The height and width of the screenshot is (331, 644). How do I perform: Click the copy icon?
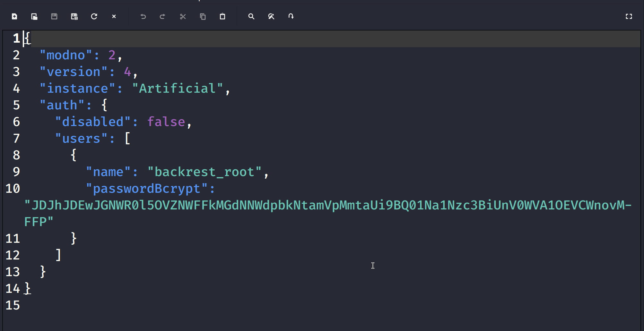coord(203,16)
